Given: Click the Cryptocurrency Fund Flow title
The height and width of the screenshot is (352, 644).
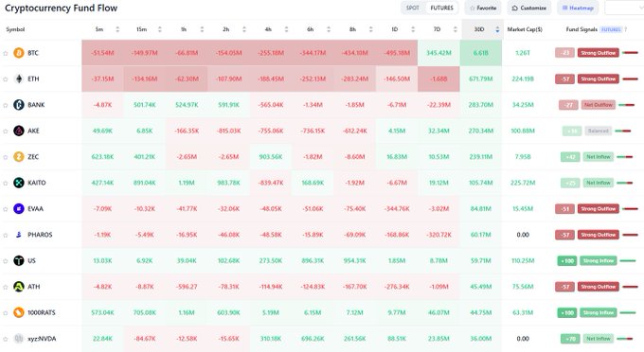Looking at the screenshot, I should [x=62, y=8].
